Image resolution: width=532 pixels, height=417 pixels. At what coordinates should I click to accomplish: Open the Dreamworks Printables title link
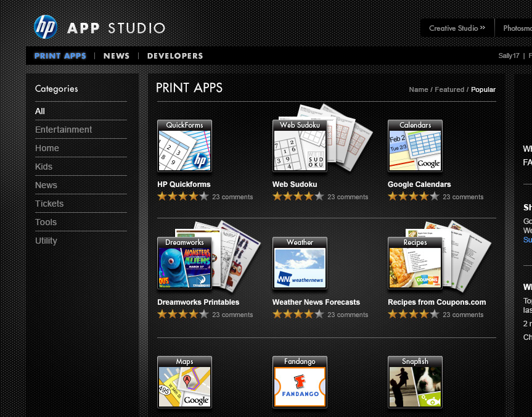point(198,302)
